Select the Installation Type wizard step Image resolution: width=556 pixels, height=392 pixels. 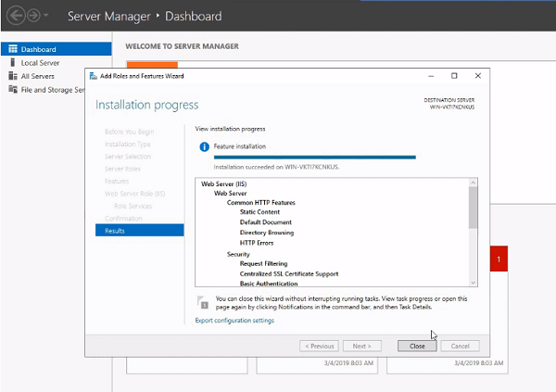tap(128, 144)
